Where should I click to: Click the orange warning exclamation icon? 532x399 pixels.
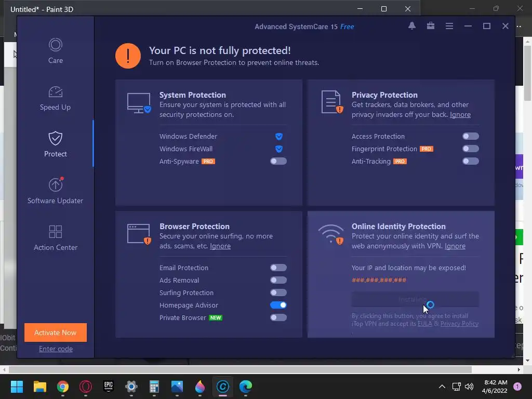coord(128,56)
